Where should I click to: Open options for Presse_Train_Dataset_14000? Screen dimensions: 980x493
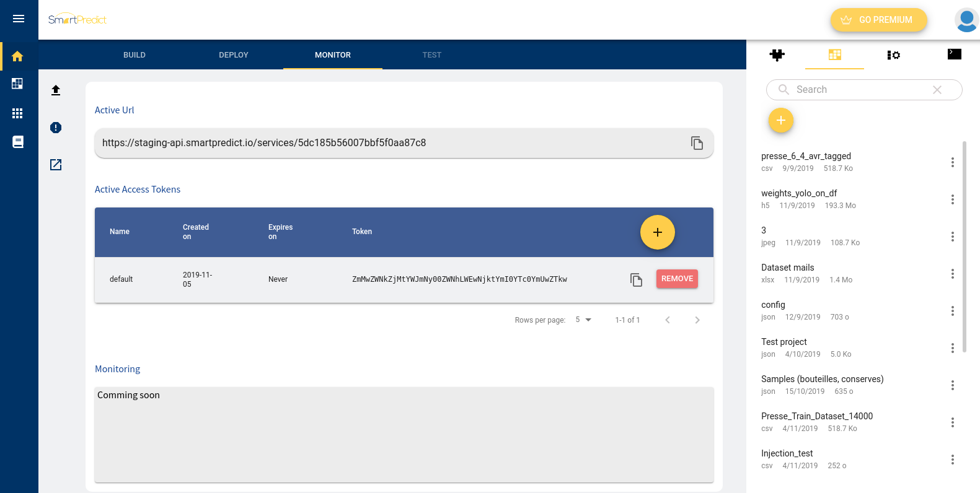coord(952,422)
